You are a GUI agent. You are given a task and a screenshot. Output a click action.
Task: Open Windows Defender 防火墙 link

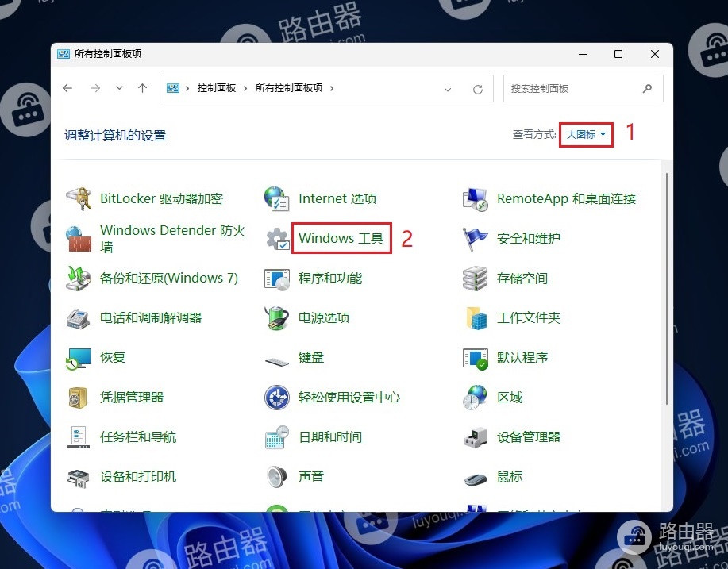click(173, 239)
